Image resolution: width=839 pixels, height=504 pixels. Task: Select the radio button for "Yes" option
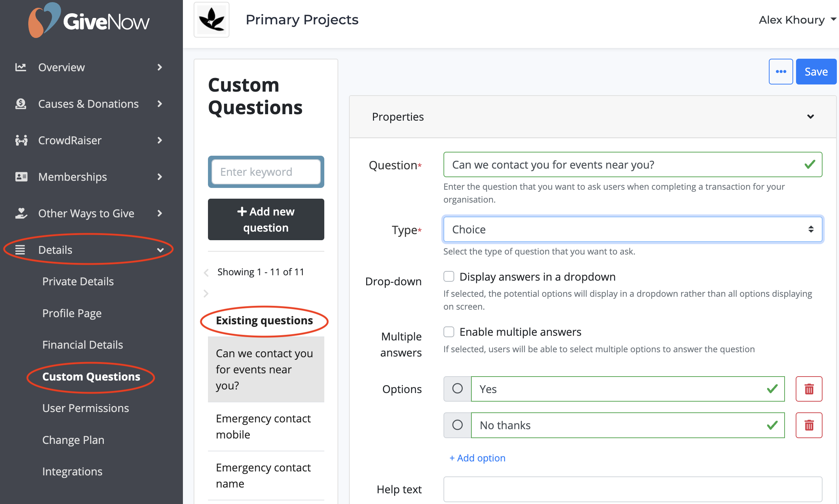point(457,389)
